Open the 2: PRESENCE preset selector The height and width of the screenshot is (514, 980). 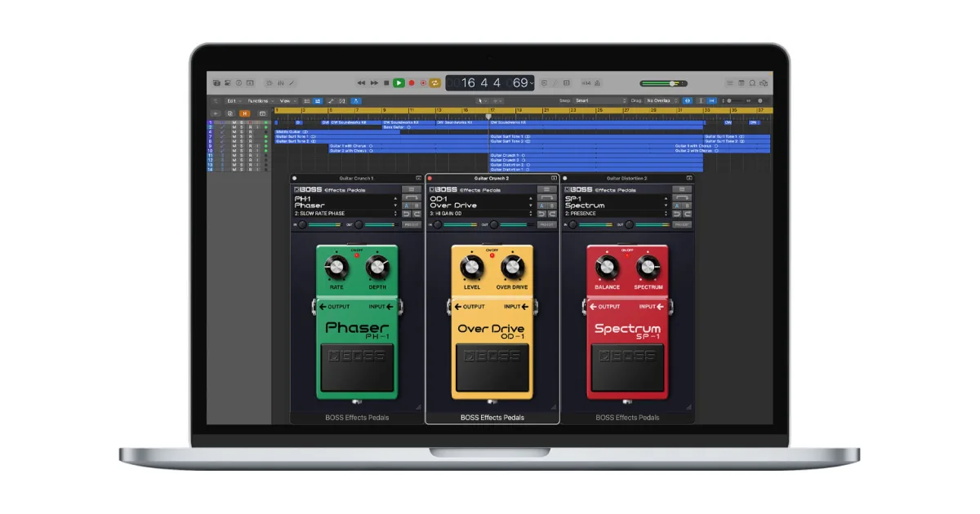tap(617, 214)
